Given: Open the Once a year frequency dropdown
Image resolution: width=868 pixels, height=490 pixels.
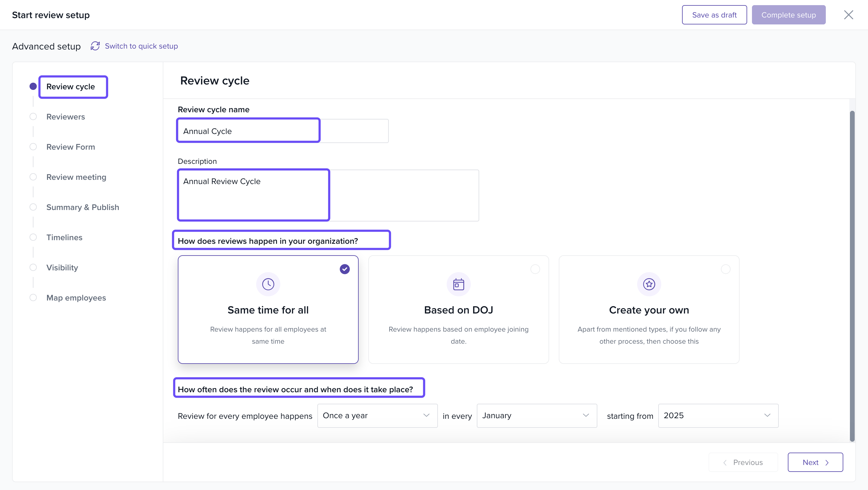Looking at the screenshot, I should click(x=377, y=415).
